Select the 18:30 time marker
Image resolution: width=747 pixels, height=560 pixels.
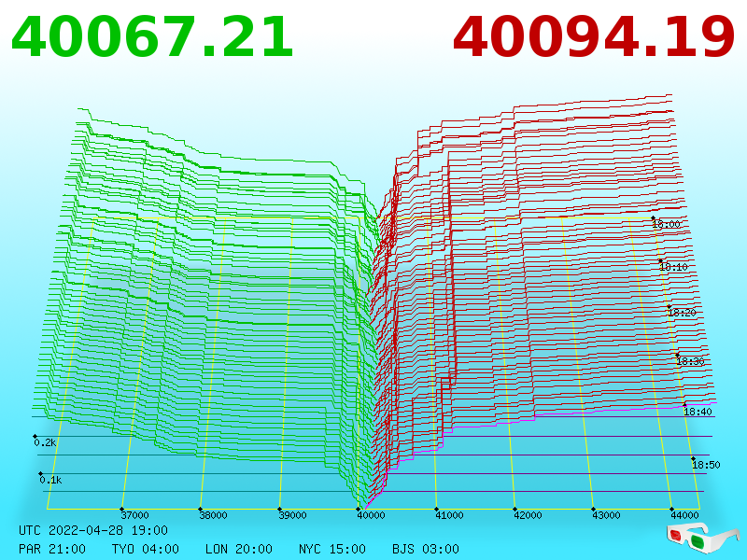click(690, 361)
